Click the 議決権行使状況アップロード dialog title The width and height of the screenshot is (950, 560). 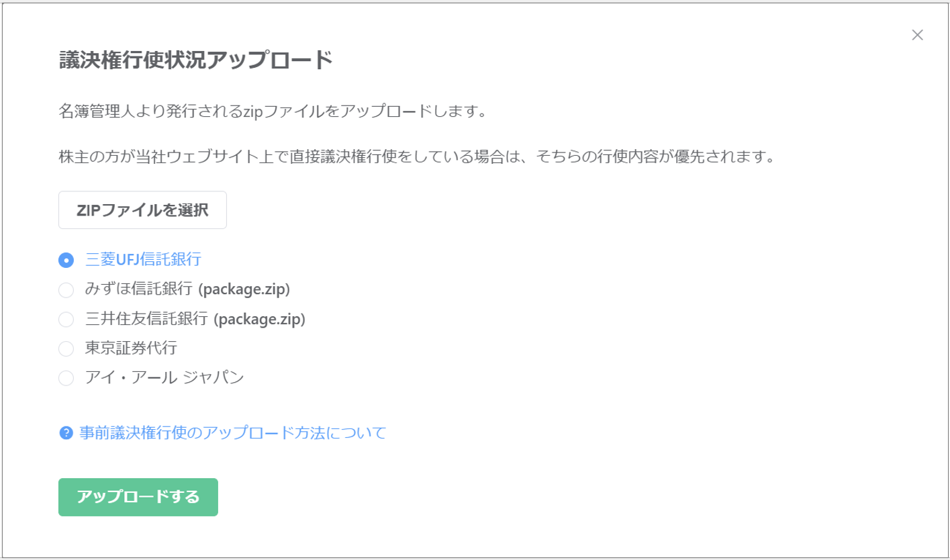(196, 60)
